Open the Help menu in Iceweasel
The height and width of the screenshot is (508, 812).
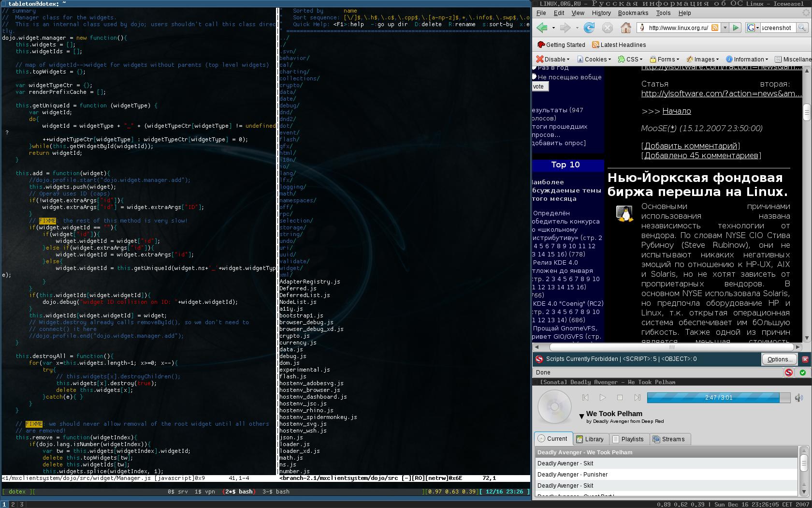click(x=684, y=13)
